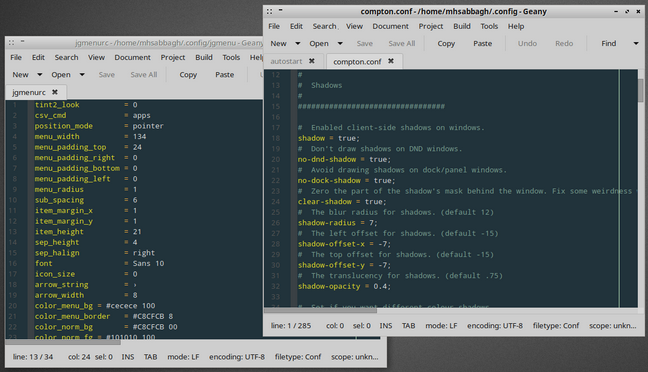Click Save All in the compton.conf toolbar

(x=402, y=43)
